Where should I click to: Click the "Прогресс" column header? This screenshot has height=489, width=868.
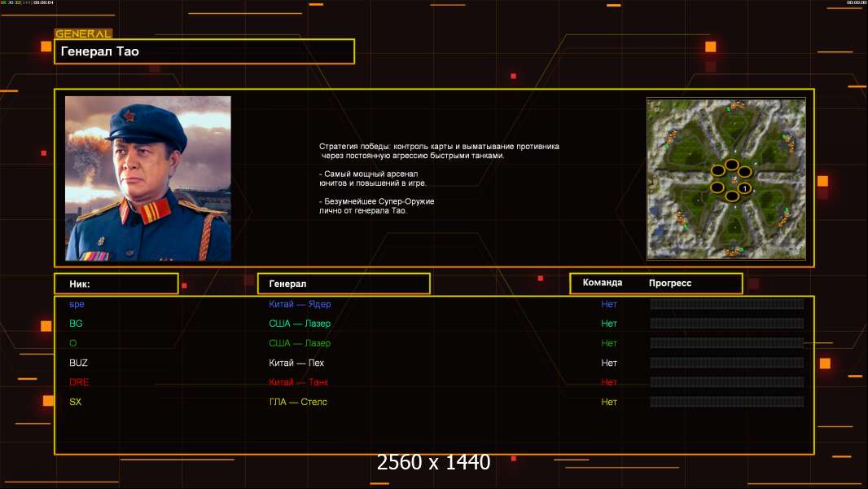[670, 283]
